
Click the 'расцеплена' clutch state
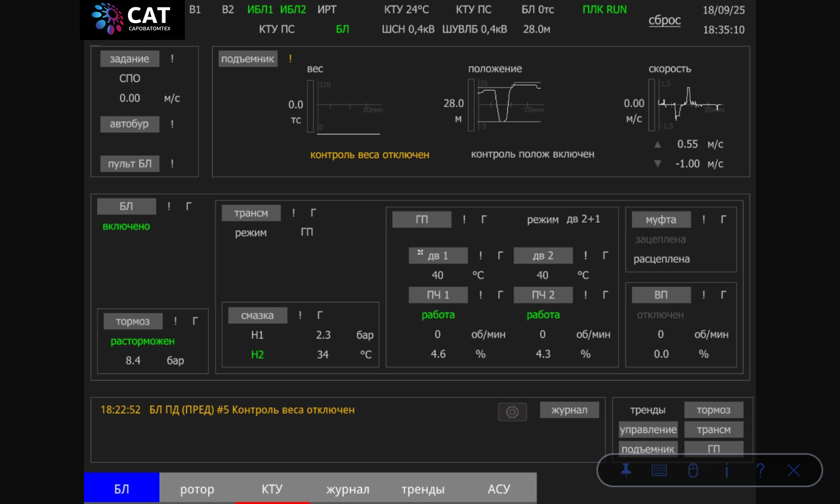tap(661, 259)
